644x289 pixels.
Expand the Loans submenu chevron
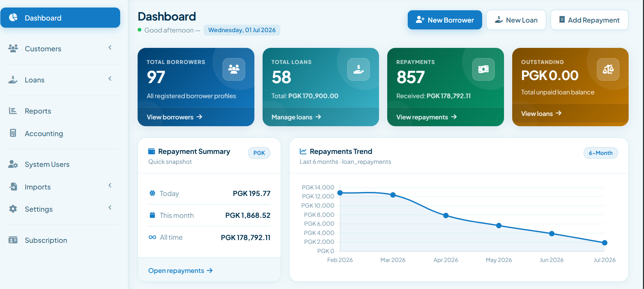(x=110, y=79)
